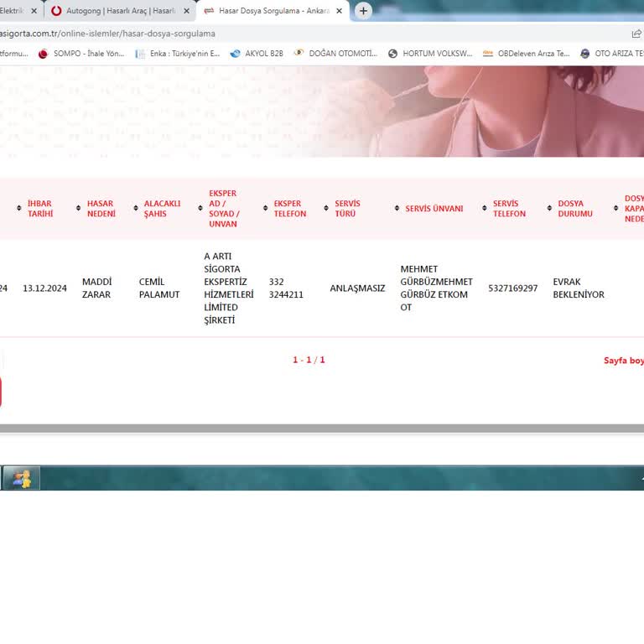Open a new browser tab
Screen dimensions: 644x644
363,11
